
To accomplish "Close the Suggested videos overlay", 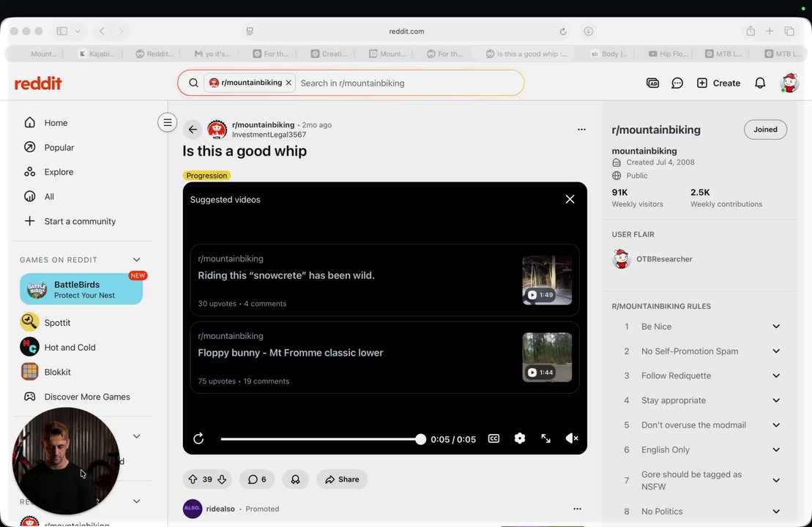I will (x=570, y=199).
